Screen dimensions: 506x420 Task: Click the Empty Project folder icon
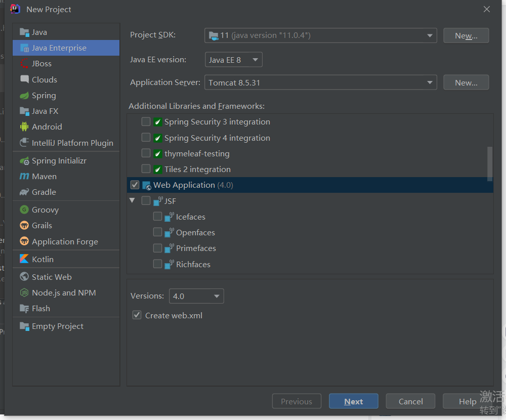coord(24,326)
